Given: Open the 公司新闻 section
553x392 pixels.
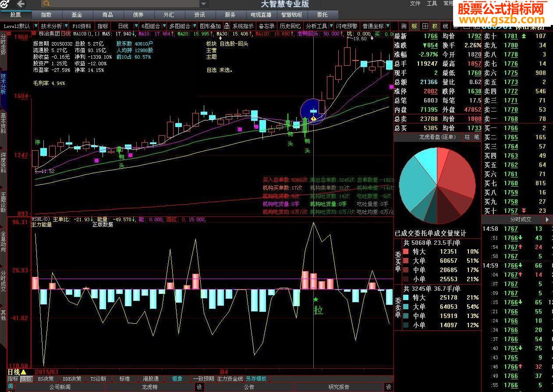Looking at the screenshot, I should [x=60, y=387].
